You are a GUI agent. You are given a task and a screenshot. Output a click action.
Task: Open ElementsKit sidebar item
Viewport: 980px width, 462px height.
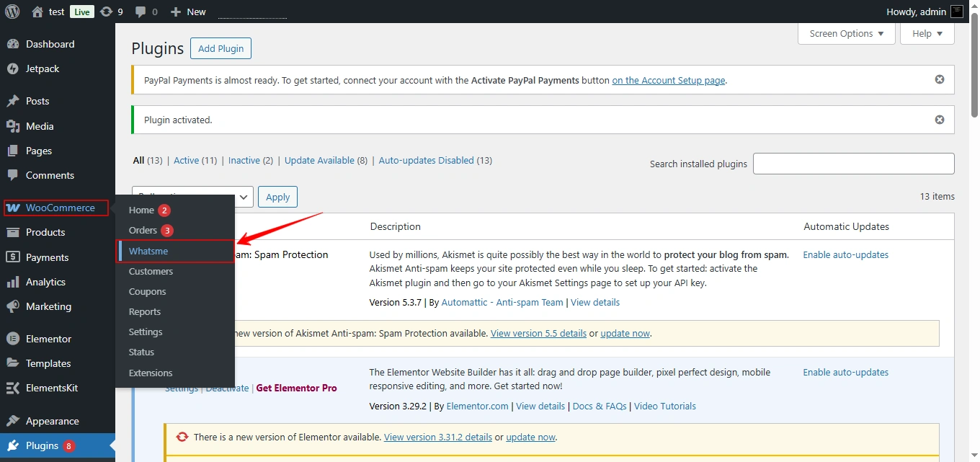pyautogui.click(x=51, y=388)
